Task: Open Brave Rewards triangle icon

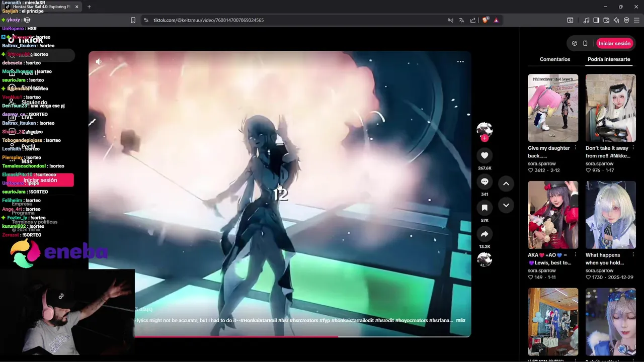Action: [x=496, y=20]
